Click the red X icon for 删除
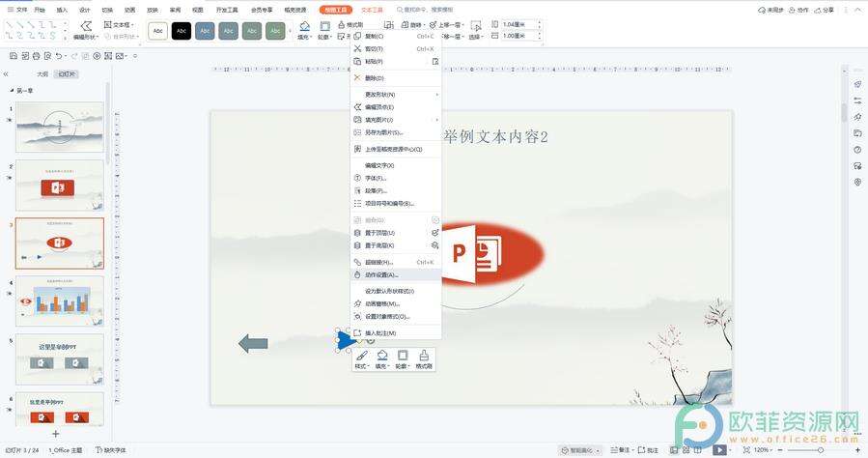Viewport: 868px width, 458px height. [357, 78]
